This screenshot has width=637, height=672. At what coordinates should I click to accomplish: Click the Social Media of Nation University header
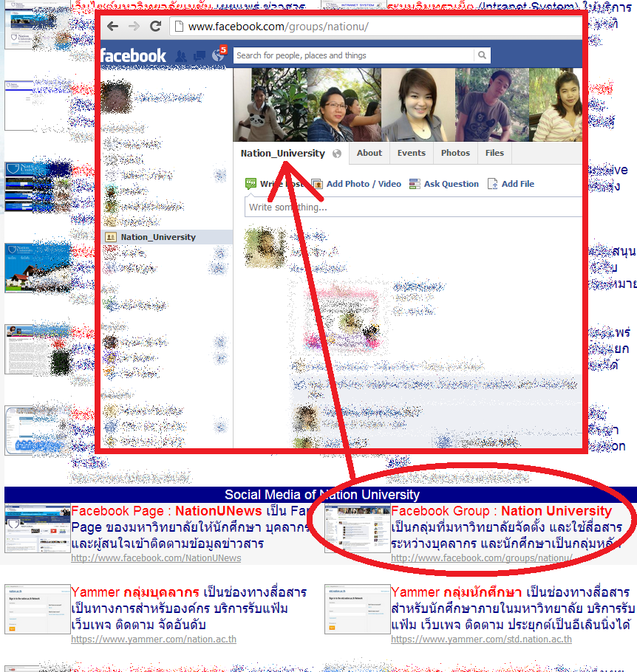[321, 495]
